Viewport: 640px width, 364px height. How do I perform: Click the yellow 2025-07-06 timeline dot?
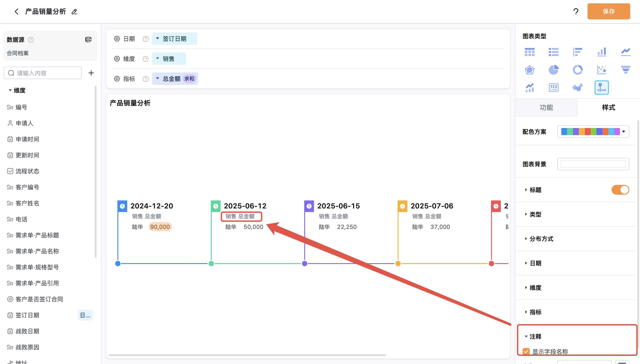click(x=398, y=264)
